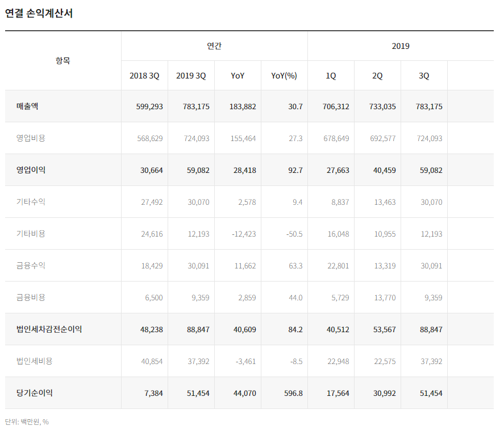Select 당기순이익 1Q value 17,564
Image resolution: width=504 pixels, height=434 pixels.
tap(338, 393)
